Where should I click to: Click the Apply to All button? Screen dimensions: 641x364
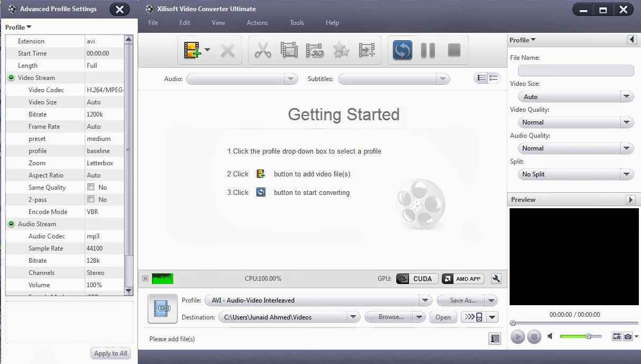[110, 353]
